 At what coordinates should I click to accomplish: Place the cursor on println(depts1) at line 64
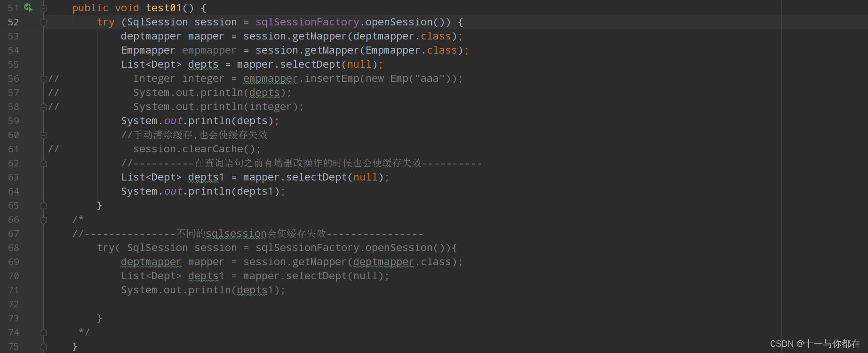pyautogui.click(x=234, y=191)
